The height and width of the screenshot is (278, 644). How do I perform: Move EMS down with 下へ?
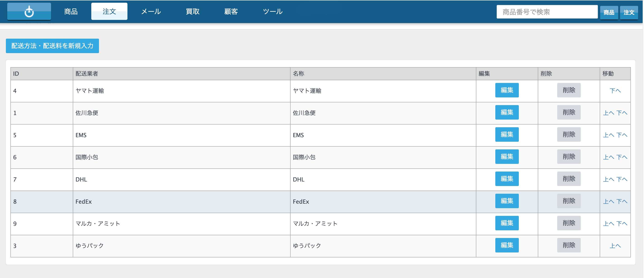point(622,135)
